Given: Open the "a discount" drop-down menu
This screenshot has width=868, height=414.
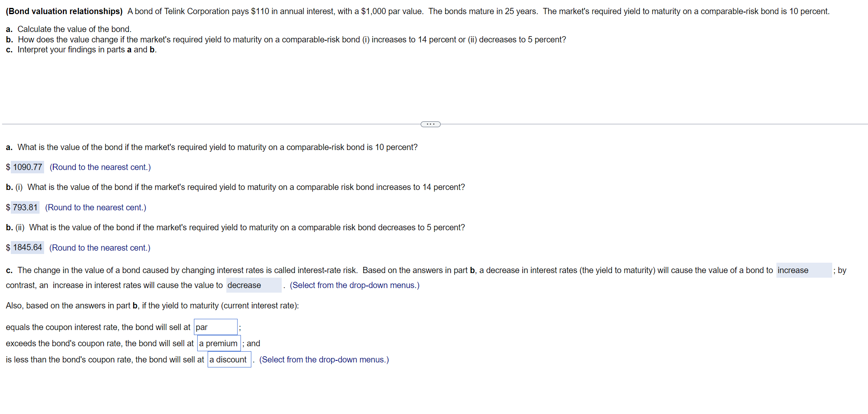Looking at the screenshot, I should (x=228, y=359).
